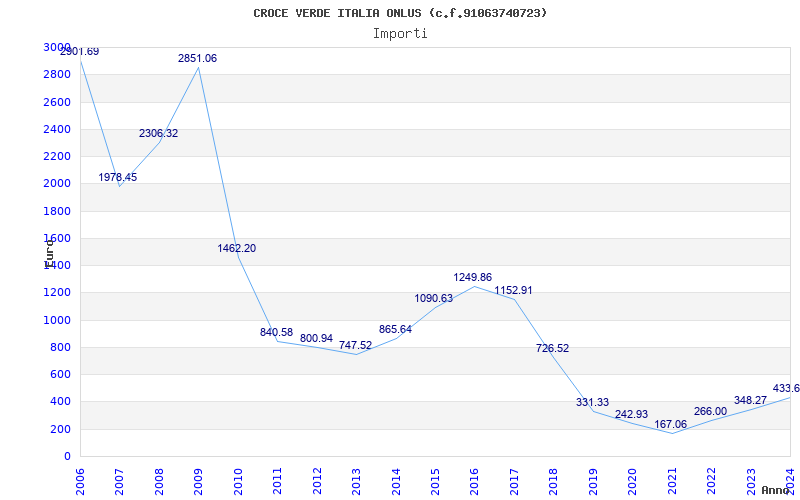Click the 3000 top axis value
The width and height of the screenshot is (800, 500).
(x=57, y=47)
